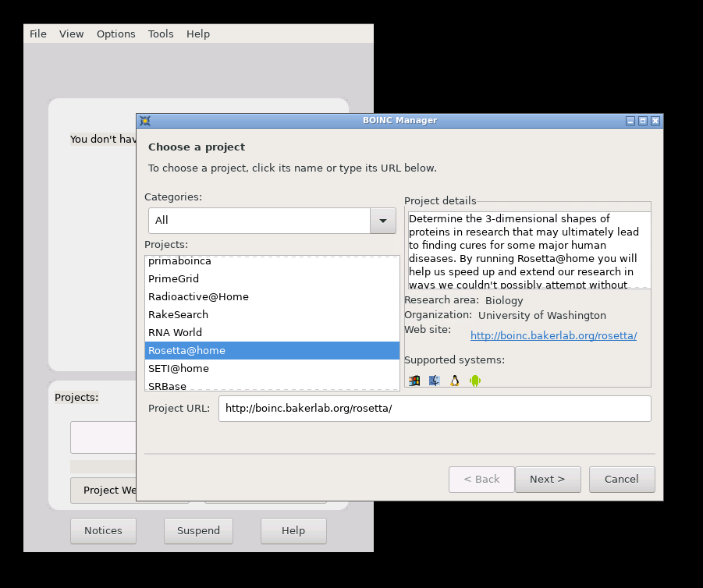Open the File menu
The height and width of the screenshot is (588, 703).
pyautogui.click(x=38, y=34)
